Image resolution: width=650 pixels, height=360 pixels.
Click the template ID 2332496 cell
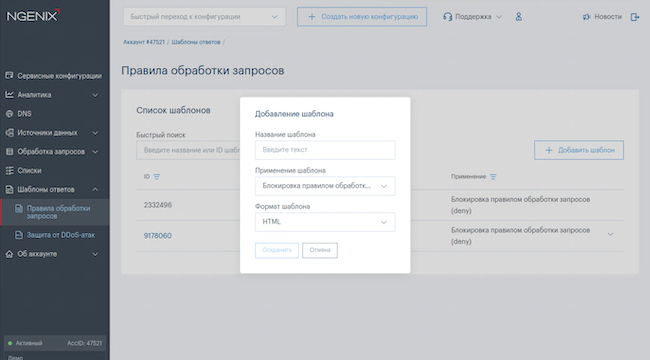pyautogui.click(x=158, y=205)
